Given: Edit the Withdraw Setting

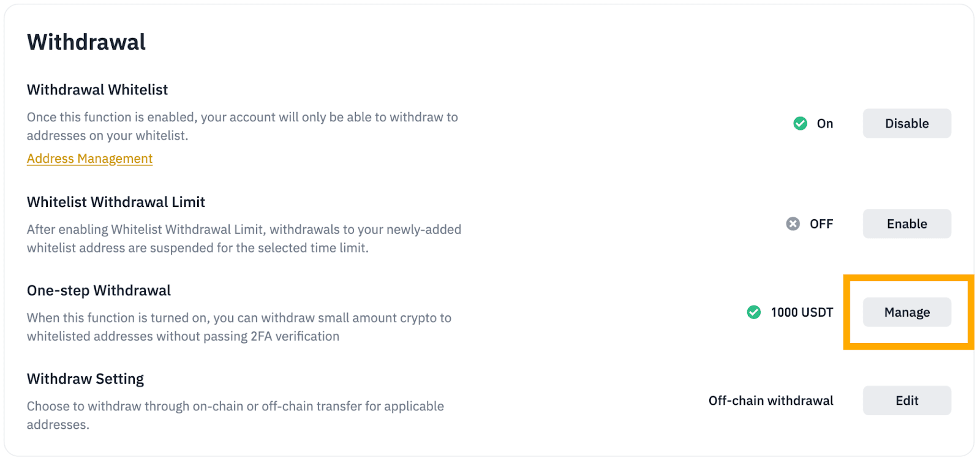Looking at the screenshot, I should click(x=907, y=401).
